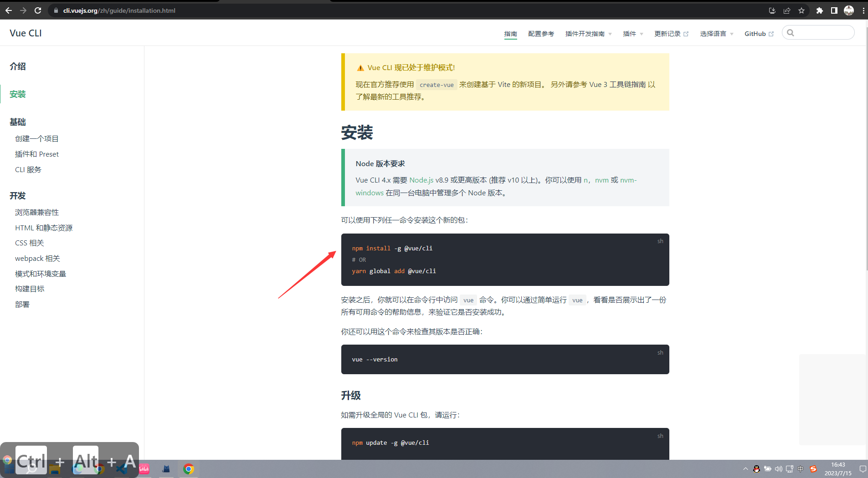Go back with the browser back arrow

coord(9,10)
